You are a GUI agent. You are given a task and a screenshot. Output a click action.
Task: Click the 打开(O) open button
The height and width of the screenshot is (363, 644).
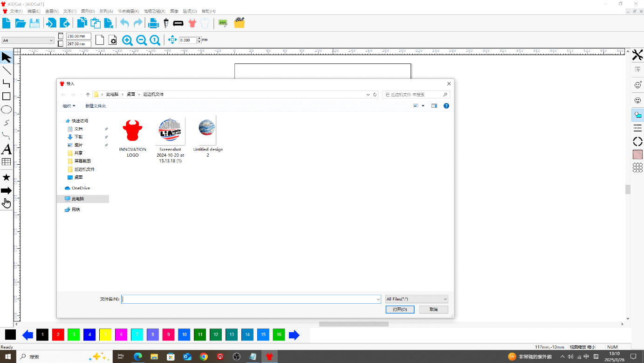coord(400,309)
